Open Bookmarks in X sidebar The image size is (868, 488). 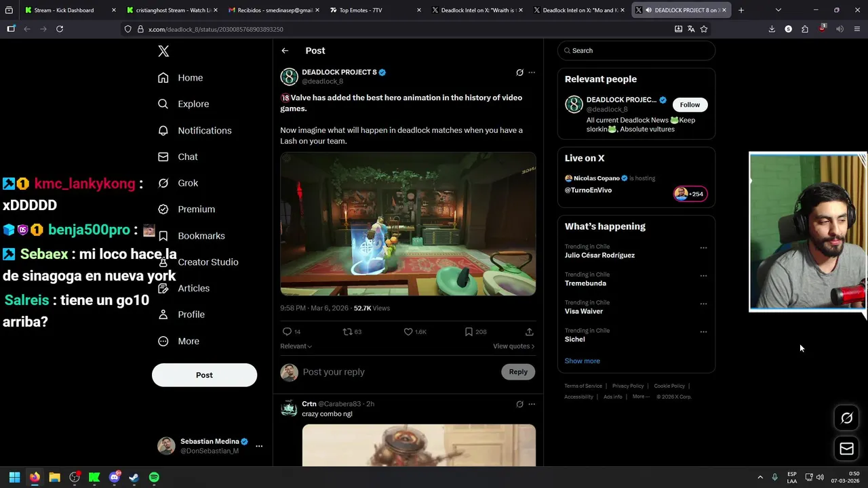point(191,236)
